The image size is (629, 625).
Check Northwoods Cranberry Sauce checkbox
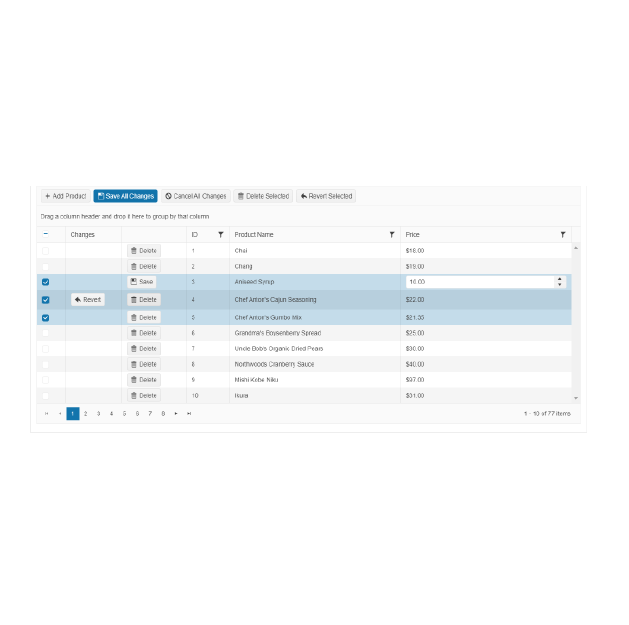click(x=46, y=364)
